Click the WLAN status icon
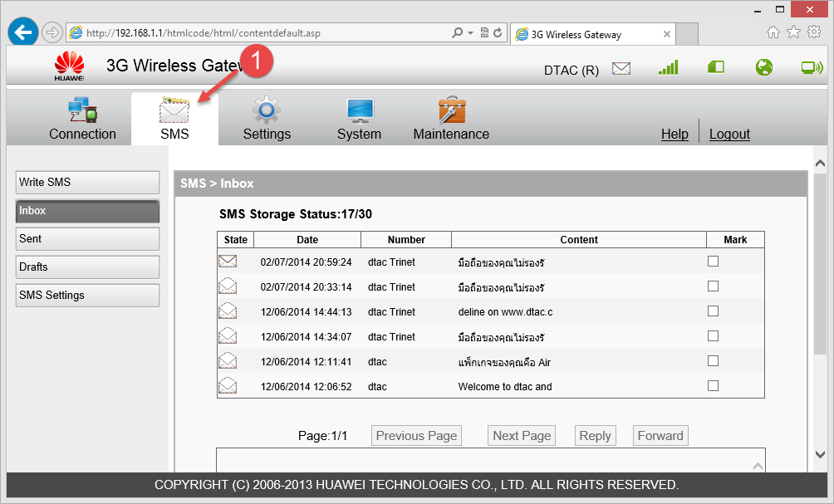This screenshot has width=834, height=504. coord(812,67)
